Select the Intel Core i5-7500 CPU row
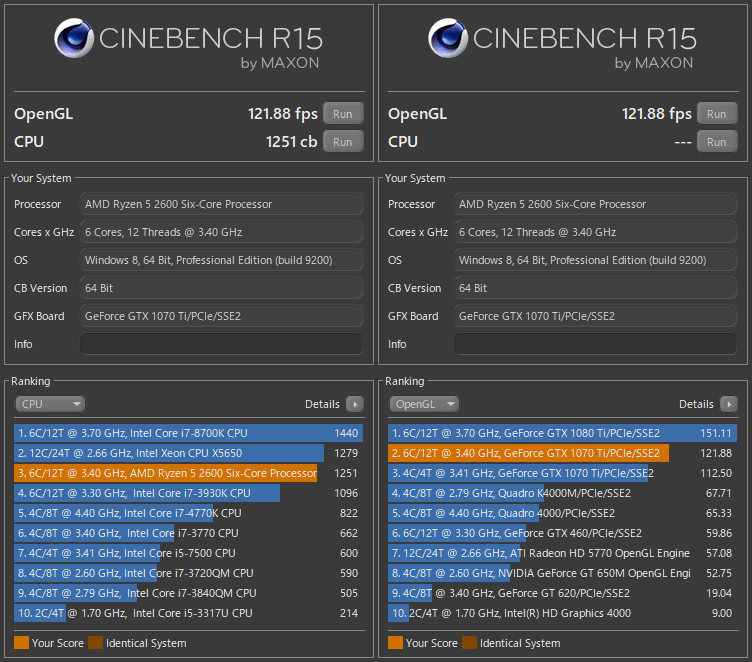Screen dimensions: 752x662 (x=188, y=553)
